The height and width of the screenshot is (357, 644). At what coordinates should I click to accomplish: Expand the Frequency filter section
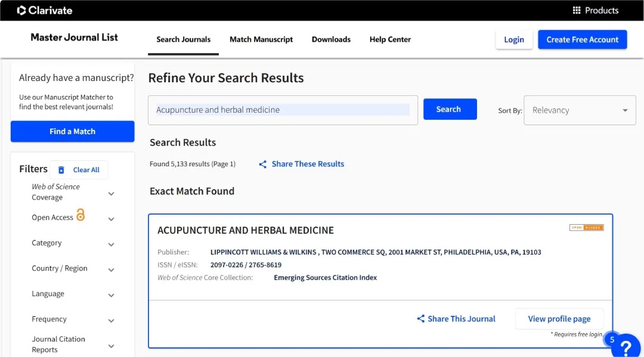111,321
